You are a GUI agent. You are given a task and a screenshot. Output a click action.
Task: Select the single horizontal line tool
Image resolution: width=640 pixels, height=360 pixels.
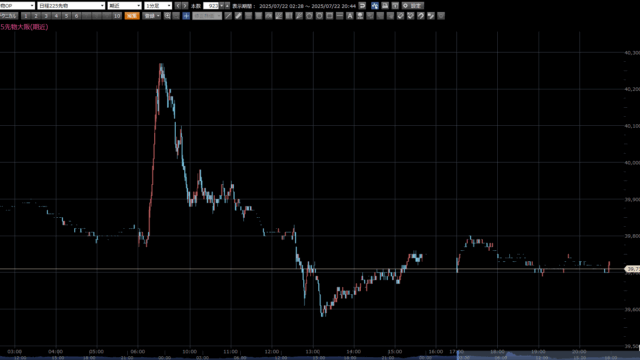coord(340,16)
